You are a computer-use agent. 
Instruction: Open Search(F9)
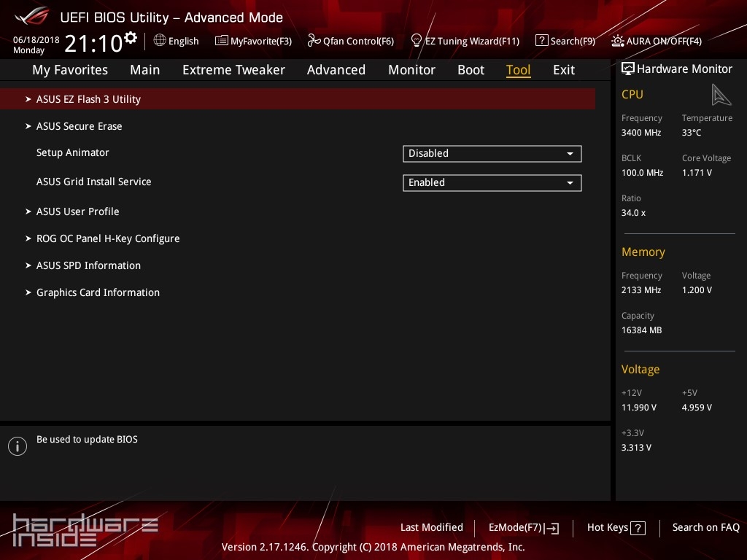(565, 41)
